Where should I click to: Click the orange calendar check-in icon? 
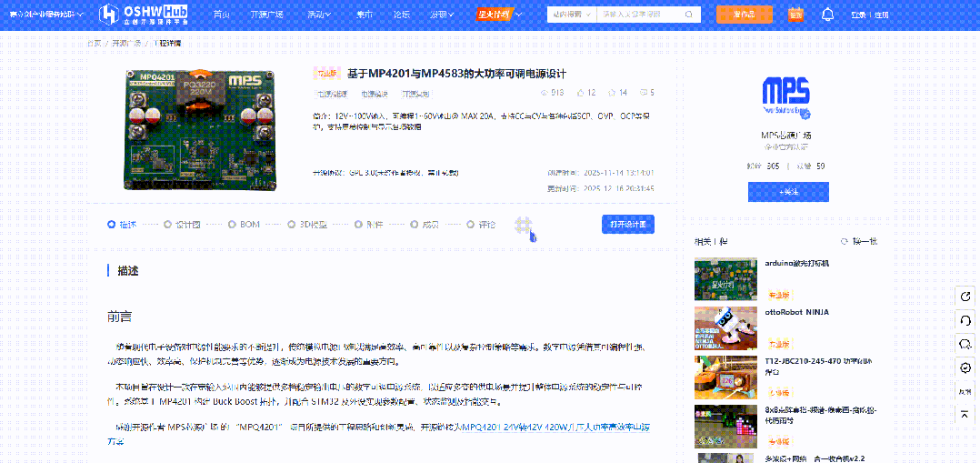tap(795, 15)
